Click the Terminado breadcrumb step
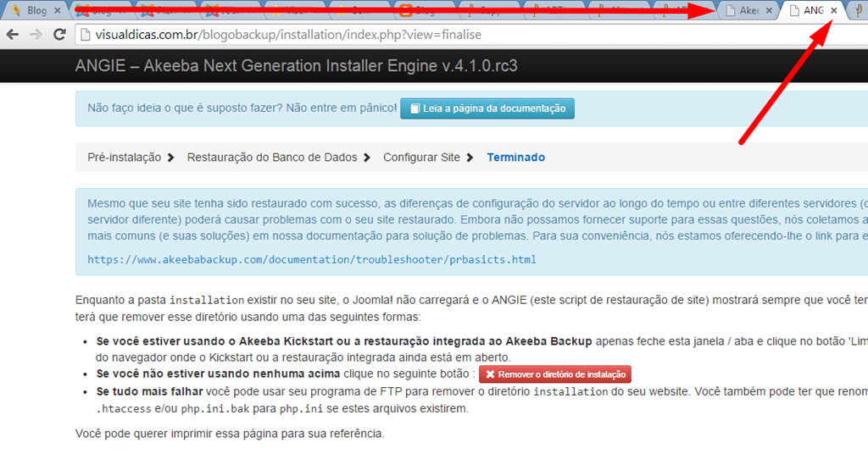The image size is (868, 465). pos(516,158)
